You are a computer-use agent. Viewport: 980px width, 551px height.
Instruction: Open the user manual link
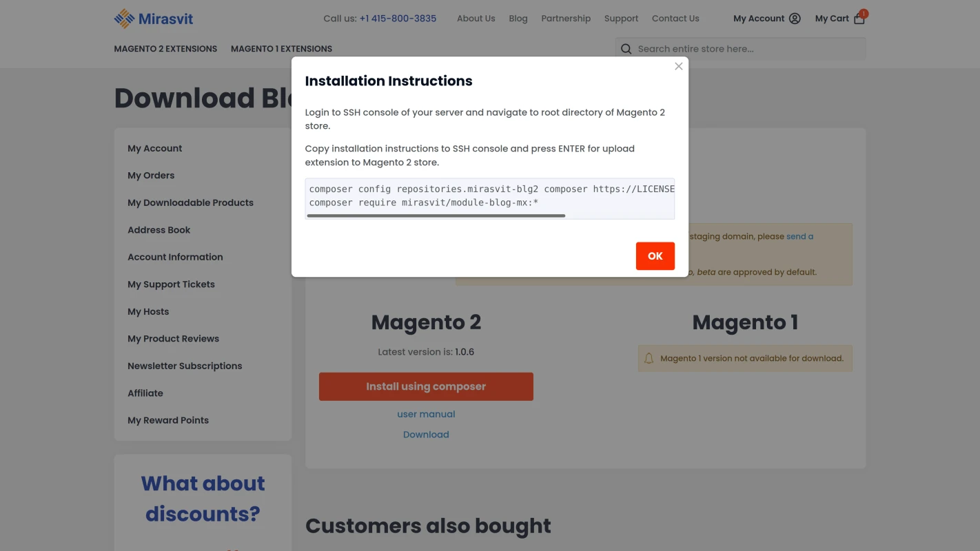[426, 414]
